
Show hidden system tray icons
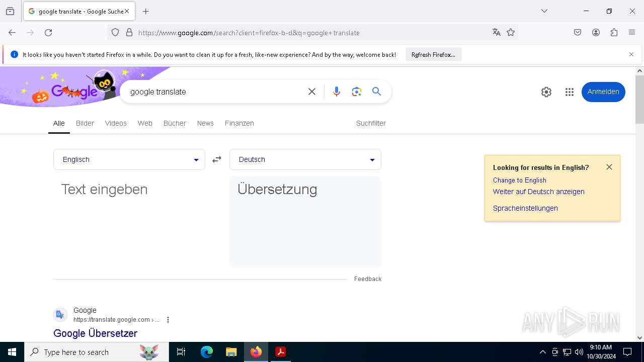click(542, 352)
